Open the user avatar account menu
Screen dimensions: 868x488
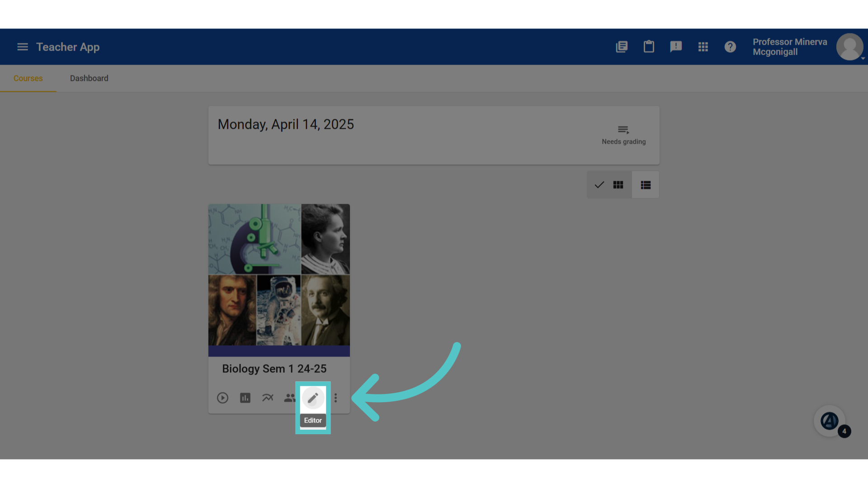tap(850, 47)
